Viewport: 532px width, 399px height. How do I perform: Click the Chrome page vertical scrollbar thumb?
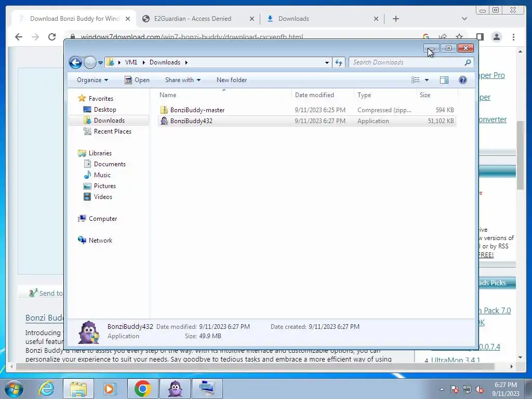520,155
